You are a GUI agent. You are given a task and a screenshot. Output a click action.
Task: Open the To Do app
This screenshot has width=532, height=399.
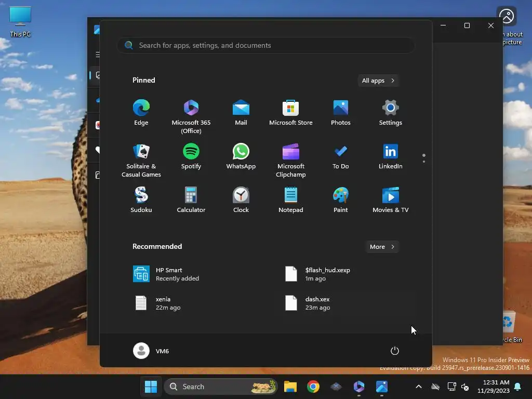[341, 156]
